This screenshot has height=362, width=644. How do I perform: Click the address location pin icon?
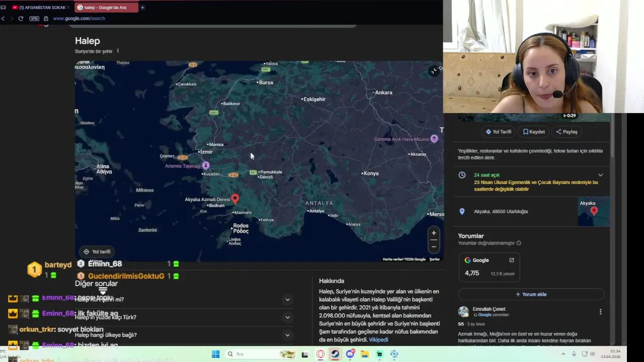462,212
